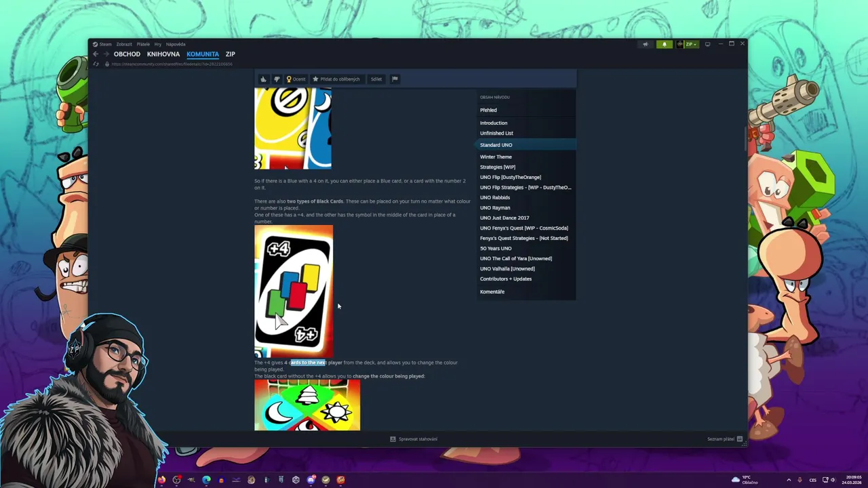Open UNO The Call of Yara section
The height and width of the screenshot is (488, 868).
click(x=516, y=258)
